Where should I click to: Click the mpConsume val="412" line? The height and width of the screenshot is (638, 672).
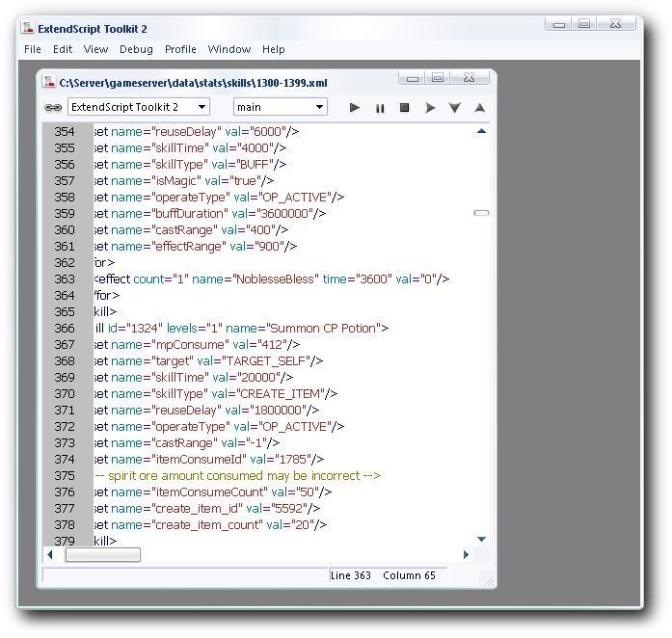[197, 344]
